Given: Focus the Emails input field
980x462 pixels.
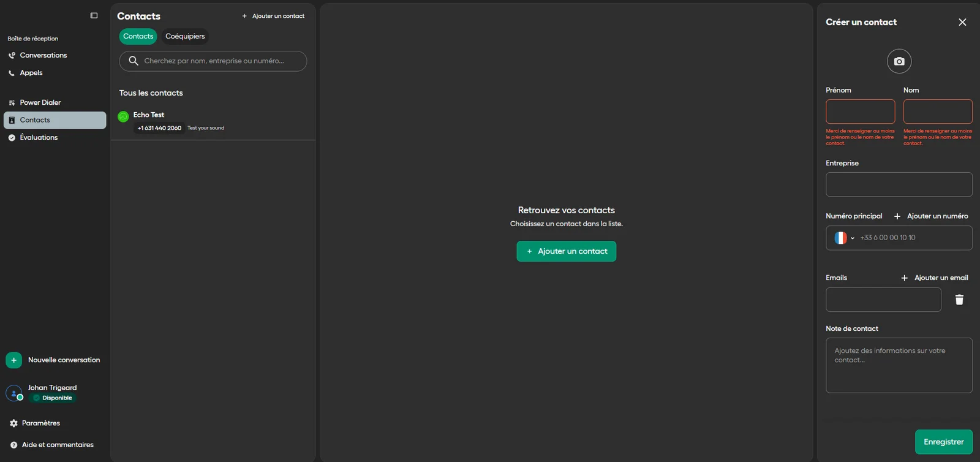Looking at the screenshot, I should tap(883, 300).
